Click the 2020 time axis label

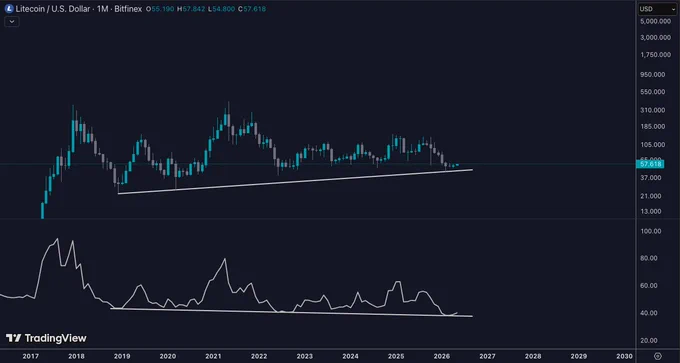168,356
